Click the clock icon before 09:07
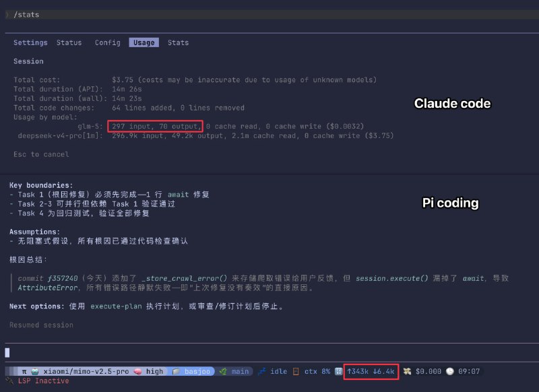The image size is (539, 392). click(x=450, y=371)
